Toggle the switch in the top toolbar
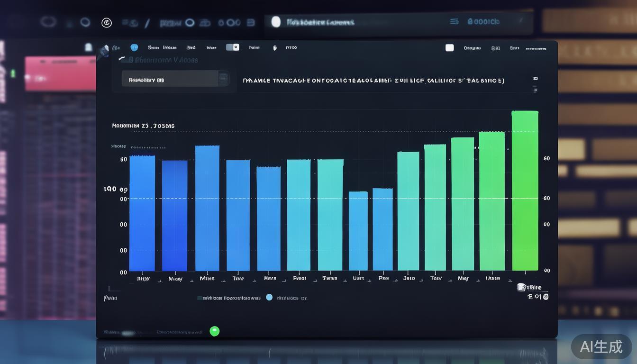The image size is (637, 364). tap(232, 47)
